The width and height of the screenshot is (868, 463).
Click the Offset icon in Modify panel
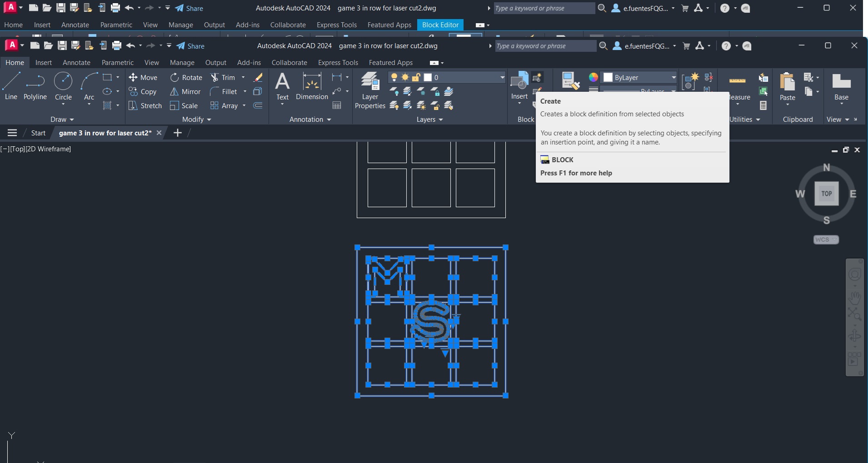[x=258, y=105]
